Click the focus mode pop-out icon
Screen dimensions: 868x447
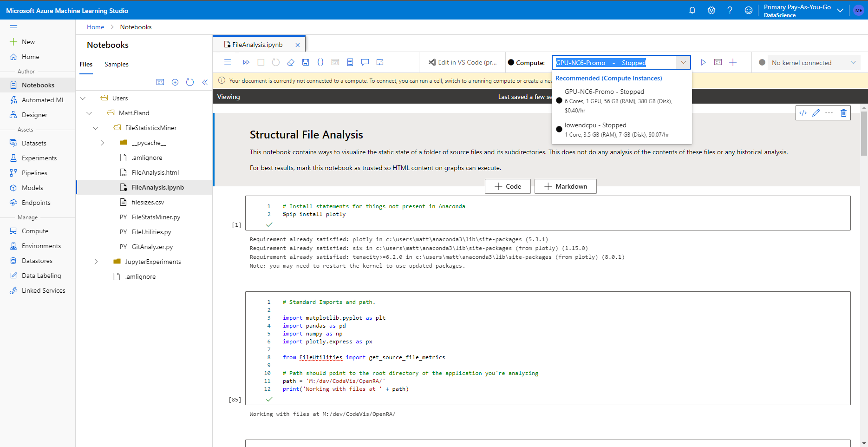pyautogui.click(x=380, y=62)
